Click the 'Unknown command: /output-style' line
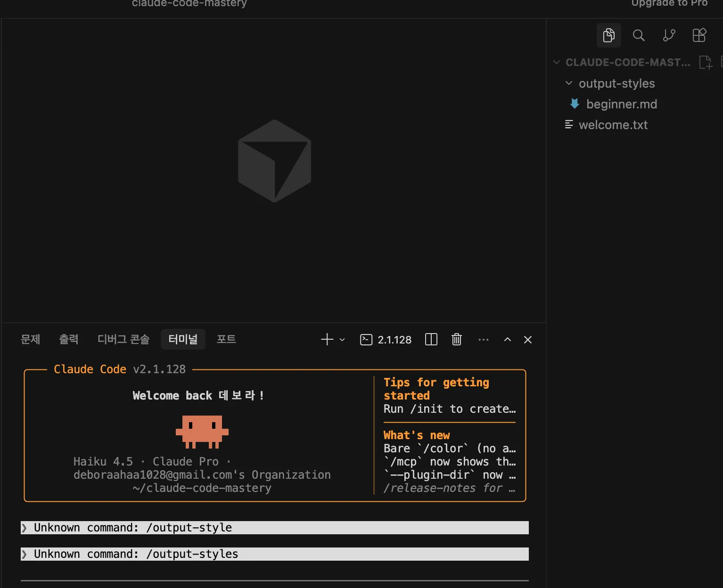723x588 pixels. coord(275,528)
